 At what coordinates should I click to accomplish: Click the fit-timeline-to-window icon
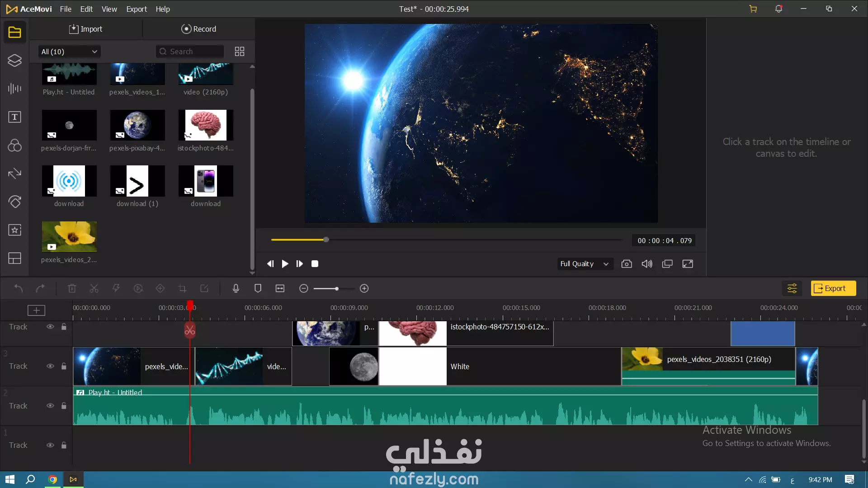pos(280,288)
